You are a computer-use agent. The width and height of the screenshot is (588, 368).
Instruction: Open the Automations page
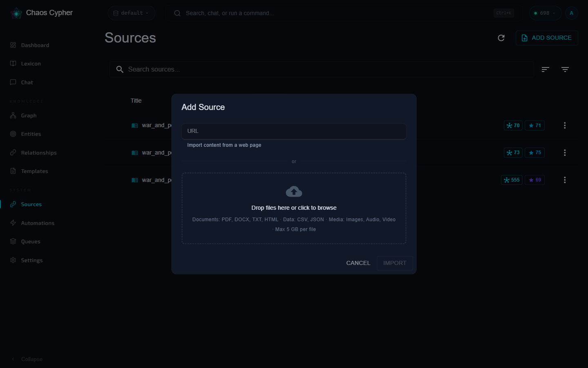[38, 223]
